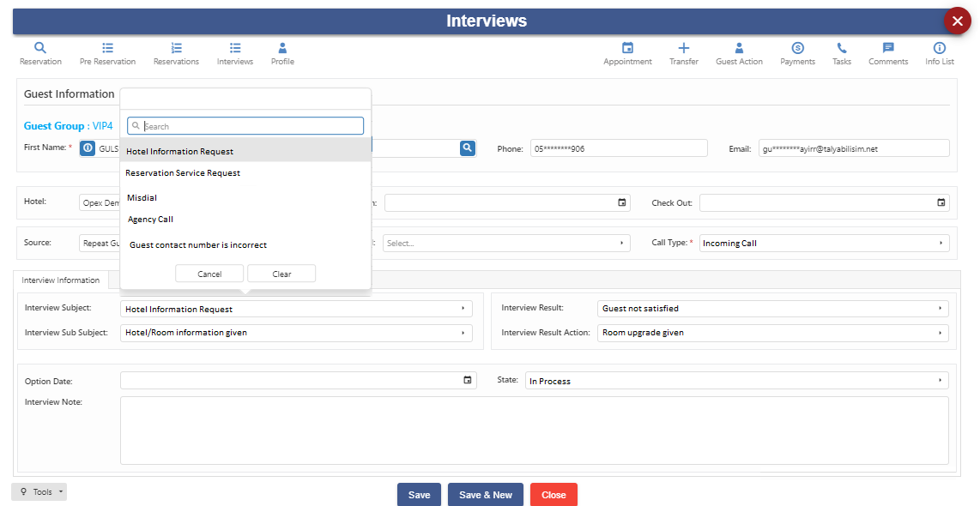The height and width of the screenshot is (506, 980).
Task: Open the dropdown showing Select... placeholder
Action: coord(506,243)
